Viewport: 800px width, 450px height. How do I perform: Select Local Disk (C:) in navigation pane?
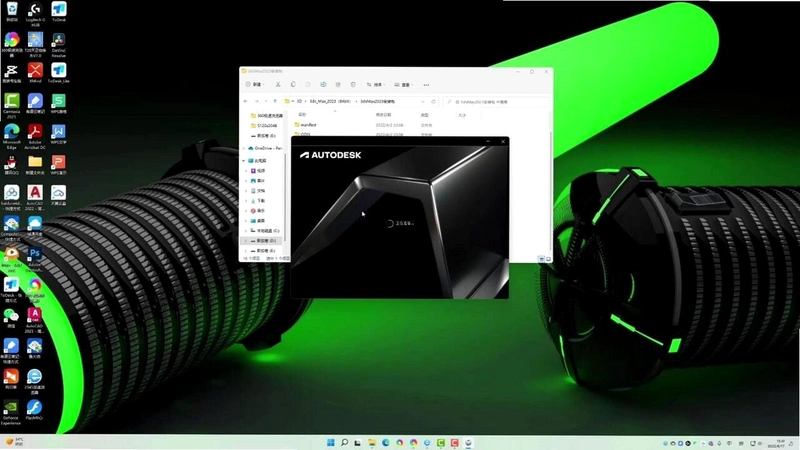click(265, 231)
